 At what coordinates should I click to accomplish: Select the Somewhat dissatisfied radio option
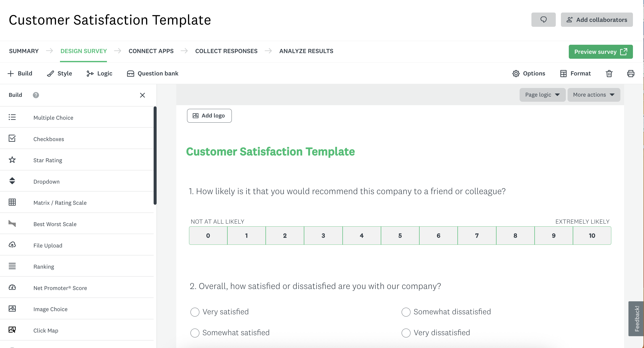(406, 312)
